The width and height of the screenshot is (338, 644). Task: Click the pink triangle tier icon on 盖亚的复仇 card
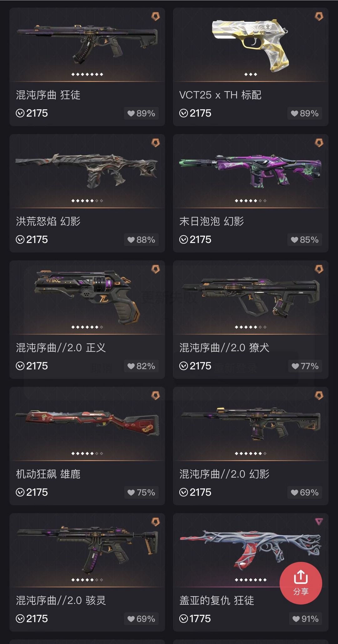point(319,521)
